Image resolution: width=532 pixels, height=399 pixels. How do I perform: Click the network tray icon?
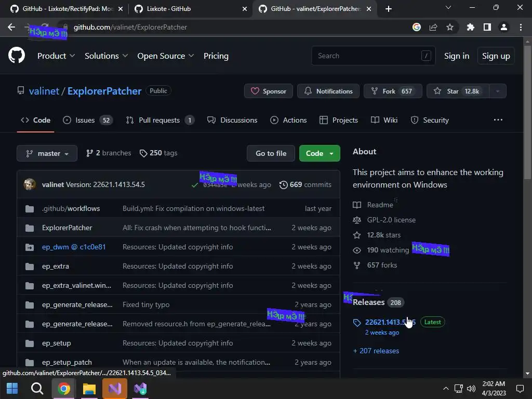click(x=458, y=389)
